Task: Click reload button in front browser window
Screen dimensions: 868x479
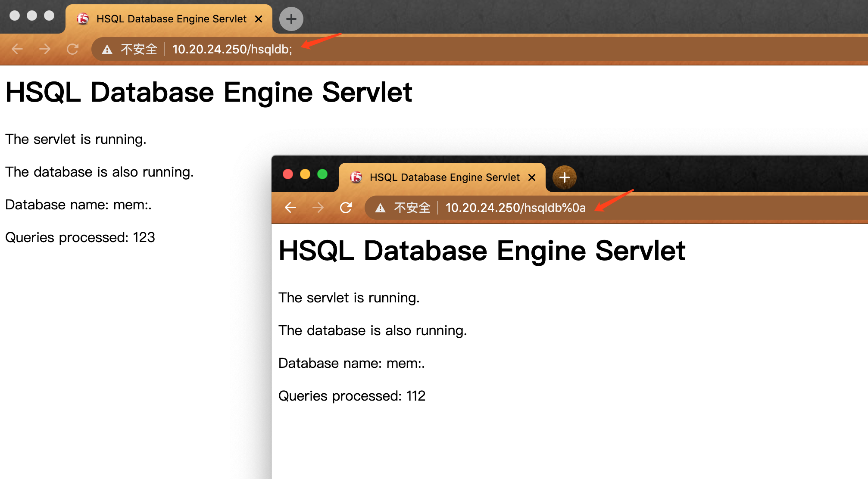Action: pyautogui.click(x=346, y=208)
